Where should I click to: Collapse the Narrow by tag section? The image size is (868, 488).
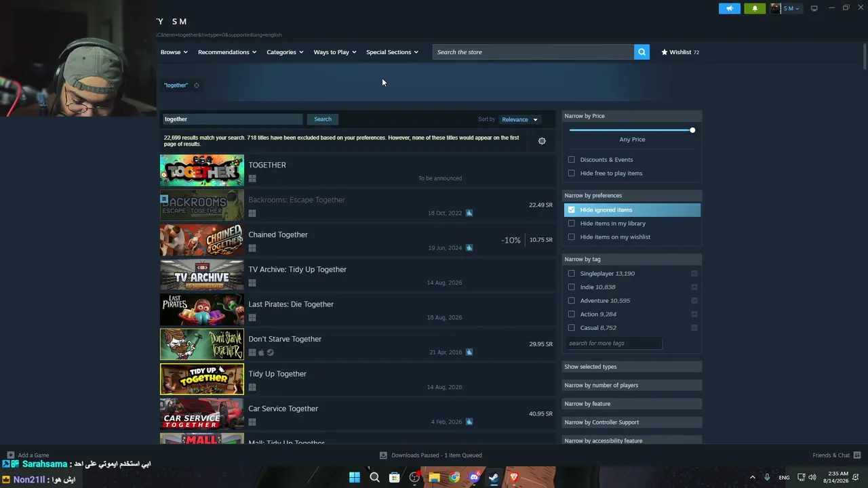click(632, 259)
